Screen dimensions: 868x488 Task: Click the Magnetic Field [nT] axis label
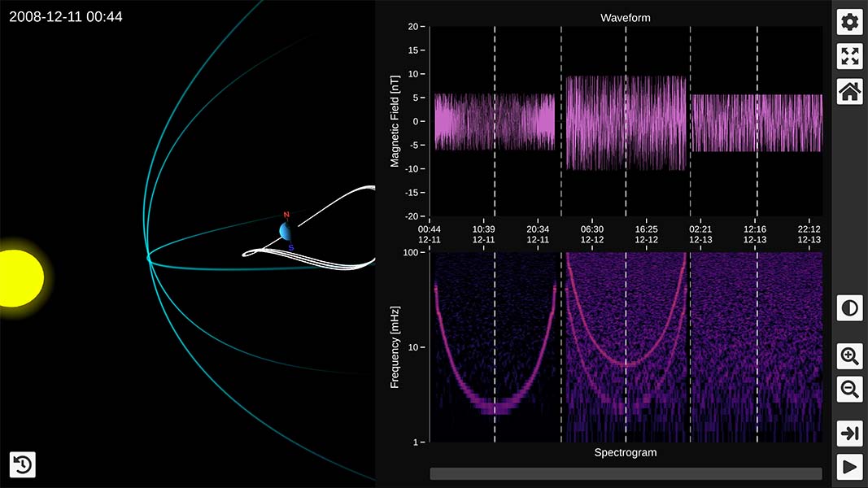[395, 121]
